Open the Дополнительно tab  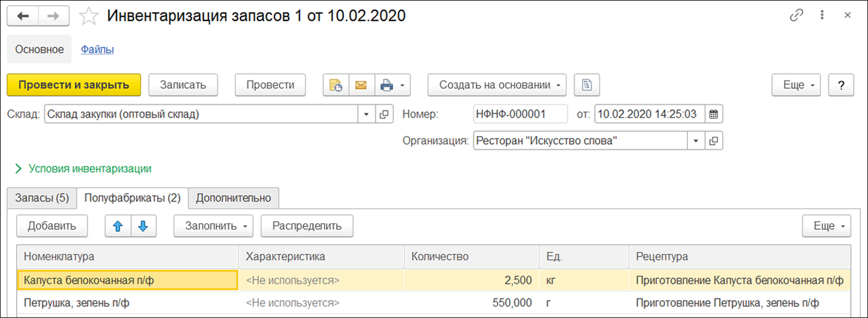(233, 198)
